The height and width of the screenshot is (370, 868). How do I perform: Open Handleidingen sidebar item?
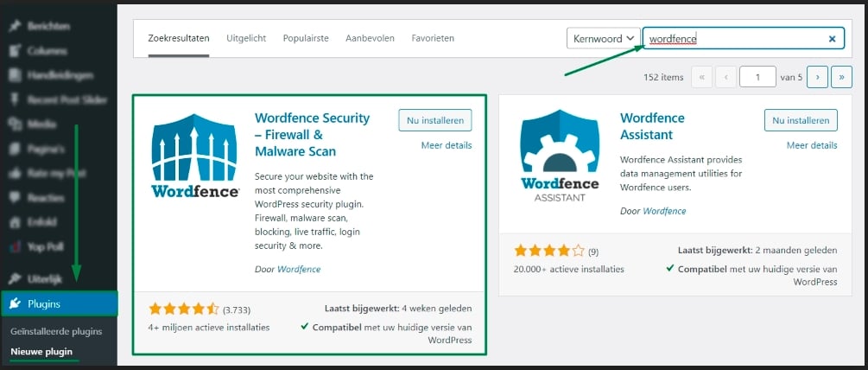[60, 74]
